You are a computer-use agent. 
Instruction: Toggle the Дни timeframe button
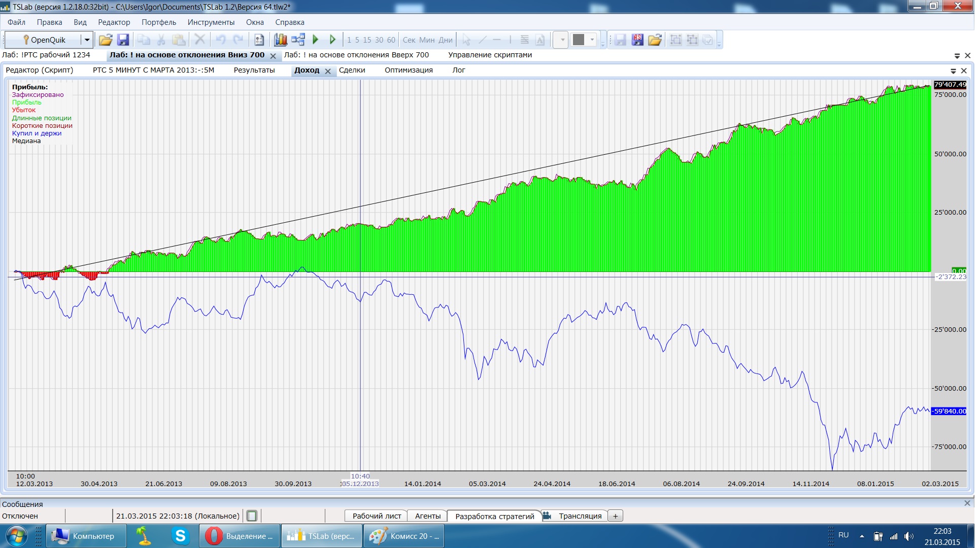point(445,40)
